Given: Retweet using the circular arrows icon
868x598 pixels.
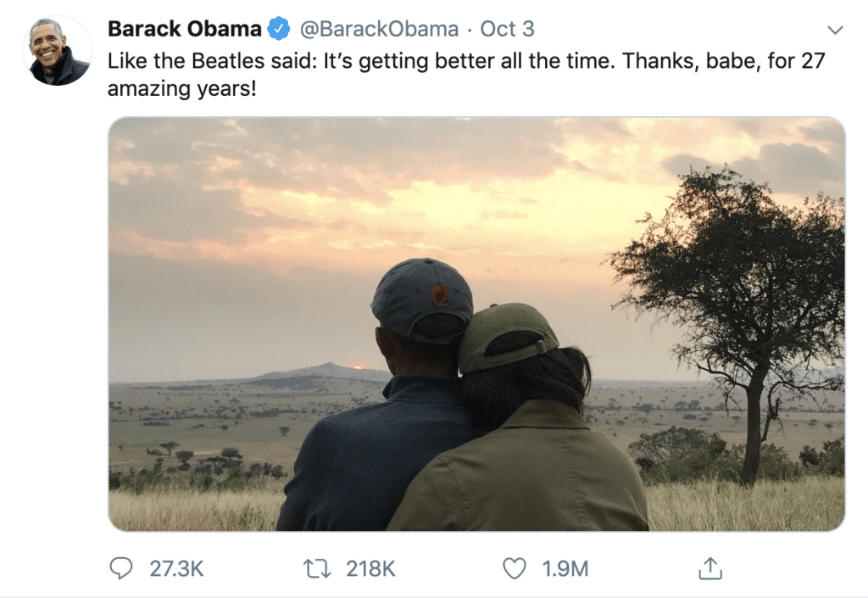Looking at the screenshot, I should point(315,568).
